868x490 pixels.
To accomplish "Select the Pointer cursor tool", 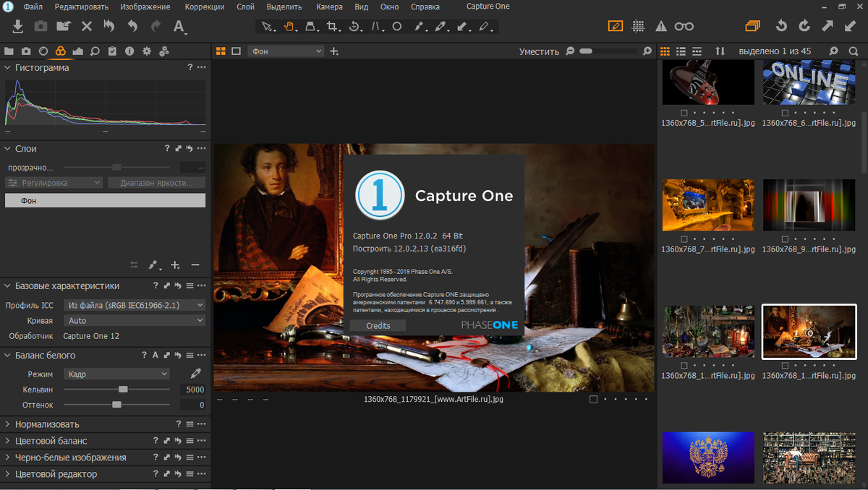I will (268, 27).
